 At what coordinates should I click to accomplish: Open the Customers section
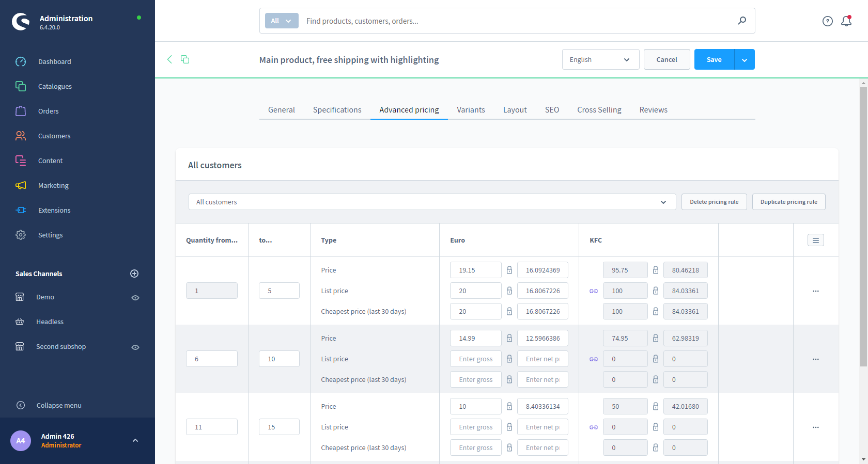[54, 136]
